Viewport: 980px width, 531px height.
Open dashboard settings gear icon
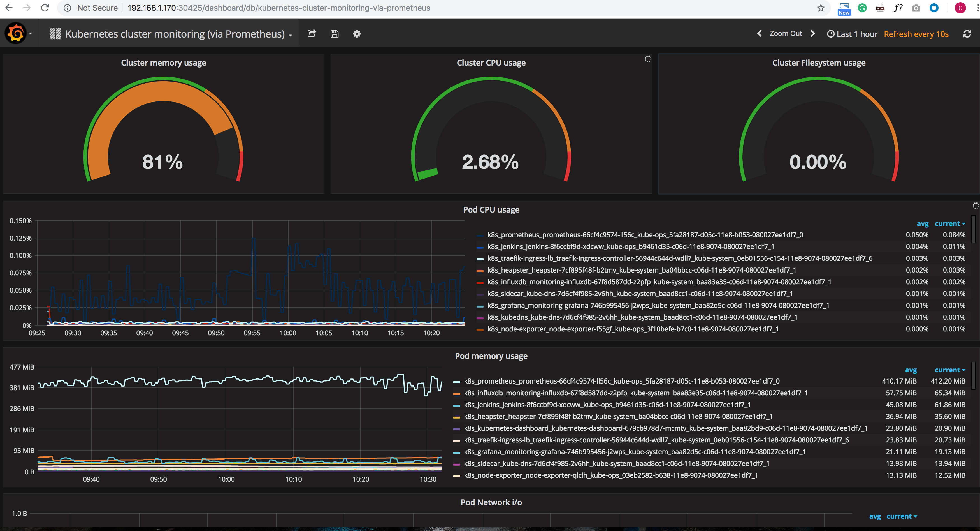[x=357, y=33]
